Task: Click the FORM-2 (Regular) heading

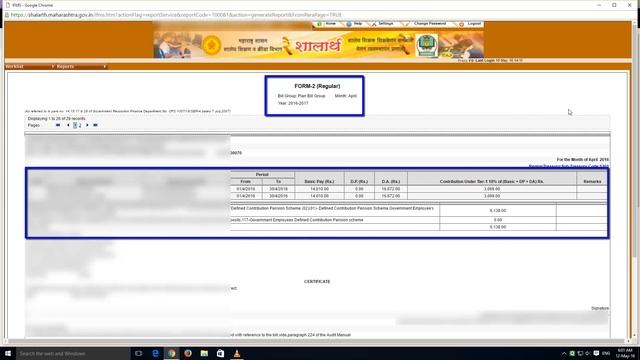Action: click(317, 86)
